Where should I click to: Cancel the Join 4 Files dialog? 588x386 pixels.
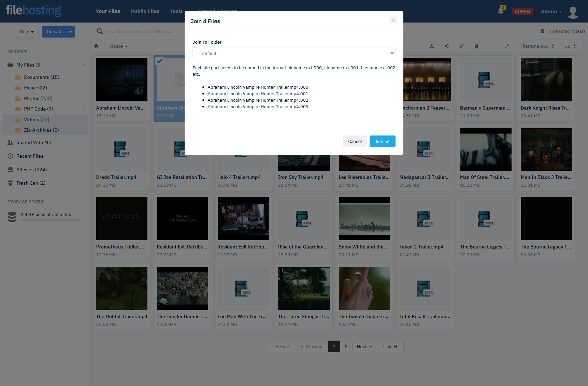pos(355,141)
